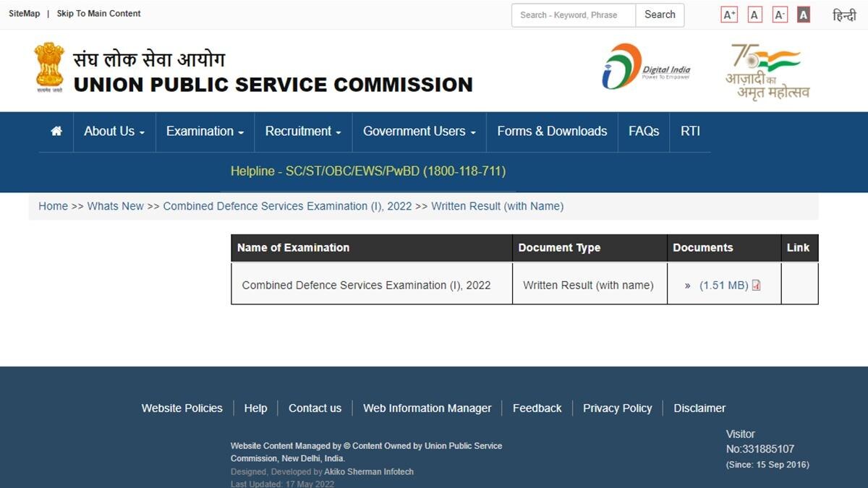Open the Privacy Policy footer link
This screenshot has width=868, height=488.
tap(617, 408)
